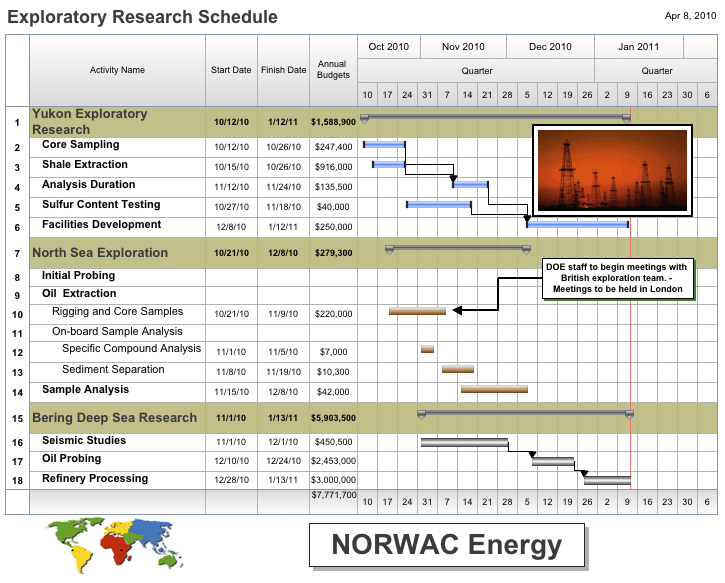
Task: Select the Refinery Processing gray task bar
Action: 607,480
